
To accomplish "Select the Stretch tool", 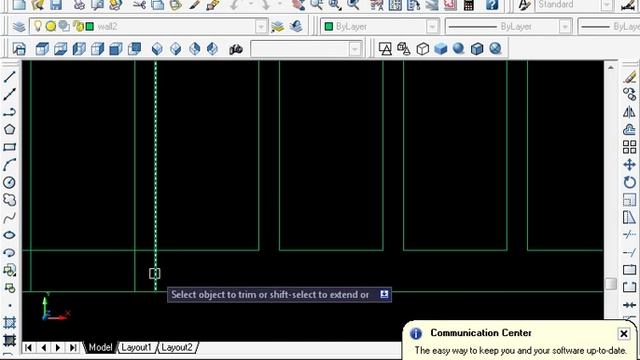I will [x=629, y=217].
